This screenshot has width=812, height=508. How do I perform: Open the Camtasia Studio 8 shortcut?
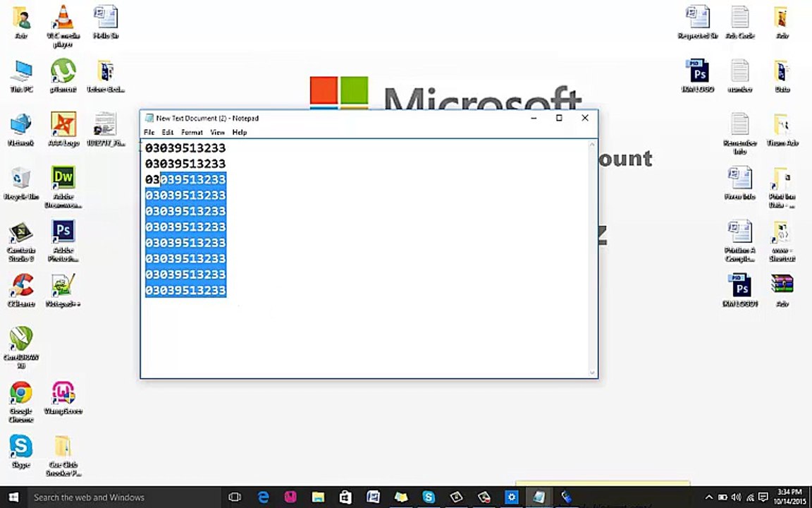click(x=21, y=241)
